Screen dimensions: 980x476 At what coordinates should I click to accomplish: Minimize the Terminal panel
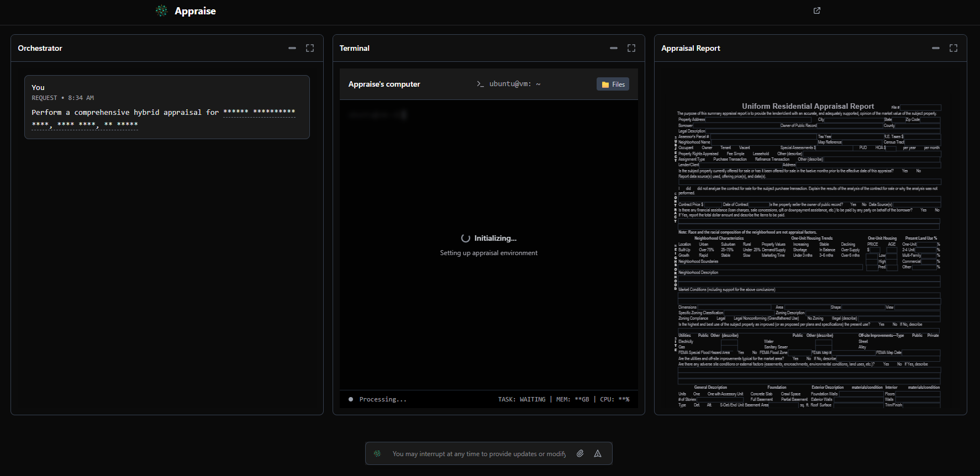point(614,48)
